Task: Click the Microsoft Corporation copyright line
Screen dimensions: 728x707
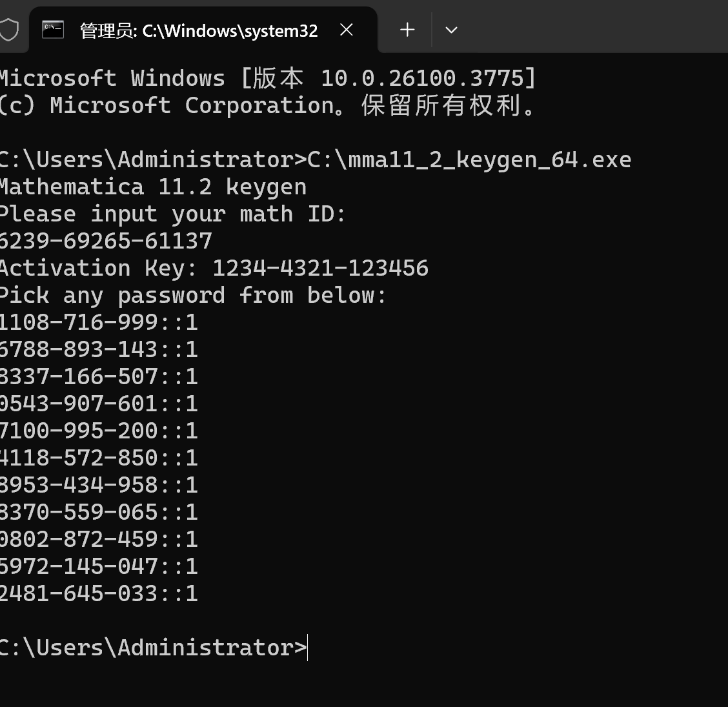Action: click(267, 106)
